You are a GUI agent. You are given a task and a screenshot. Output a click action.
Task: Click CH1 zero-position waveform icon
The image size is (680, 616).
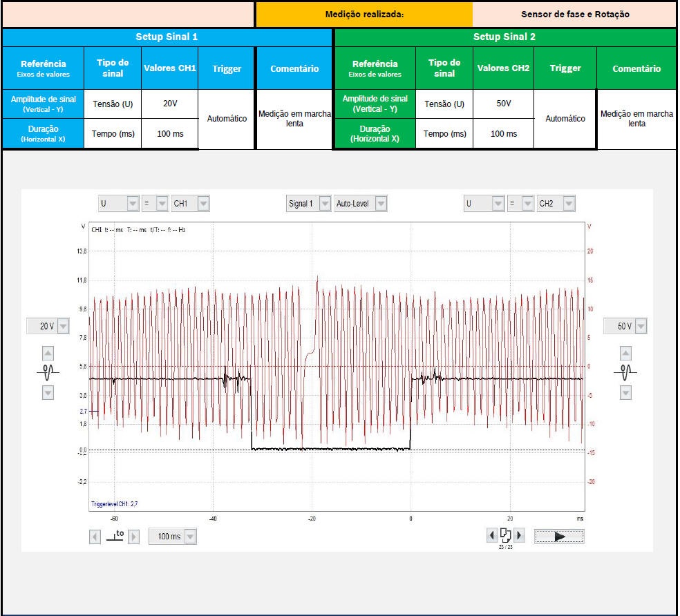[x=48, y=373]
